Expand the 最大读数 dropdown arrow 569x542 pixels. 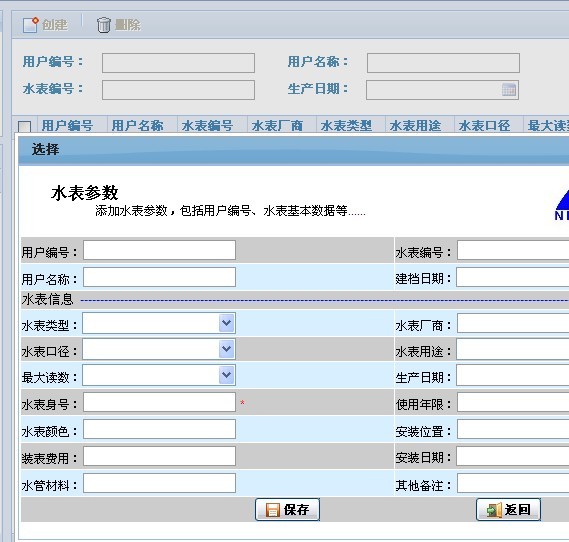click(x=227, y=375)
